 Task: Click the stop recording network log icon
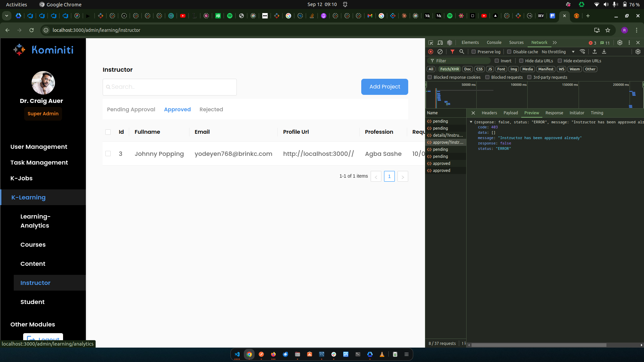pos(431,52)
